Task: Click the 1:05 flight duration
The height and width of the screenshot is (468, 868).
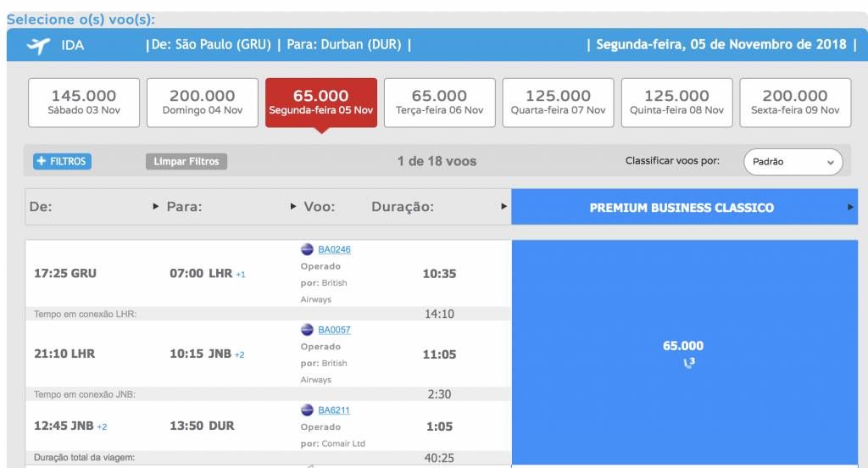Action: tap(440, 426)
